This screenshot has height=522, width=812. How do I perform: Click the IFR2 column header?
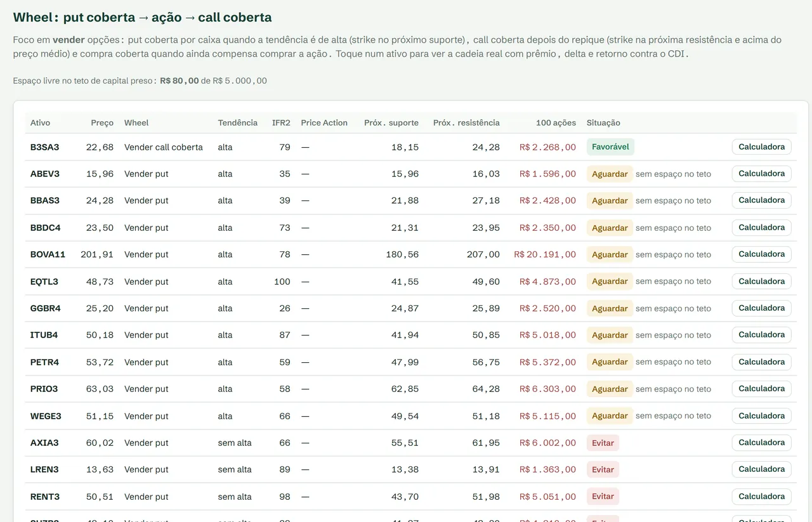click(x=281, y=123)
